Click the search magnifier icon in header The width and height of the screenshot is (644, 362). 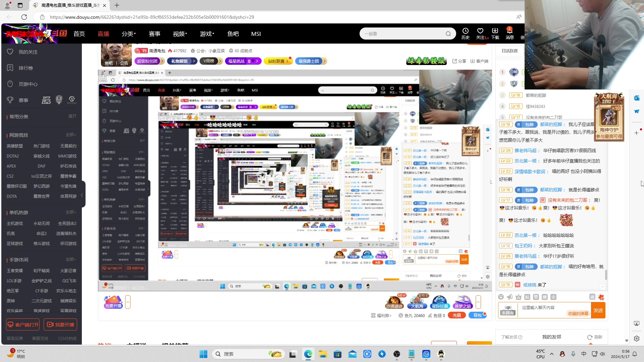pos(448,34)
